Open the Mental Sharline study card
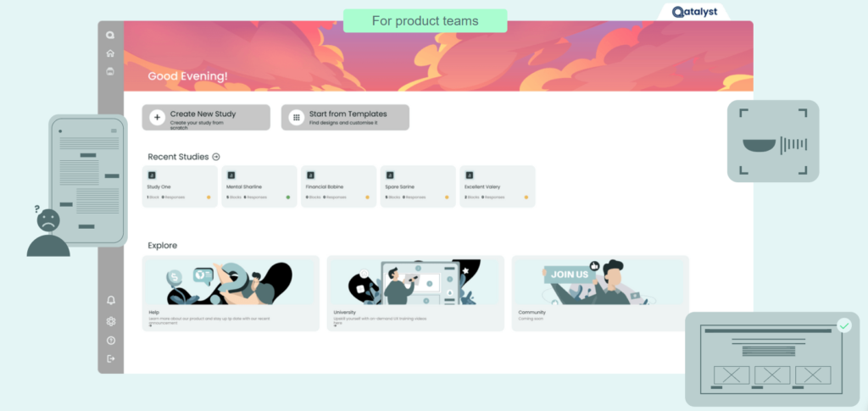 (259, 186)
